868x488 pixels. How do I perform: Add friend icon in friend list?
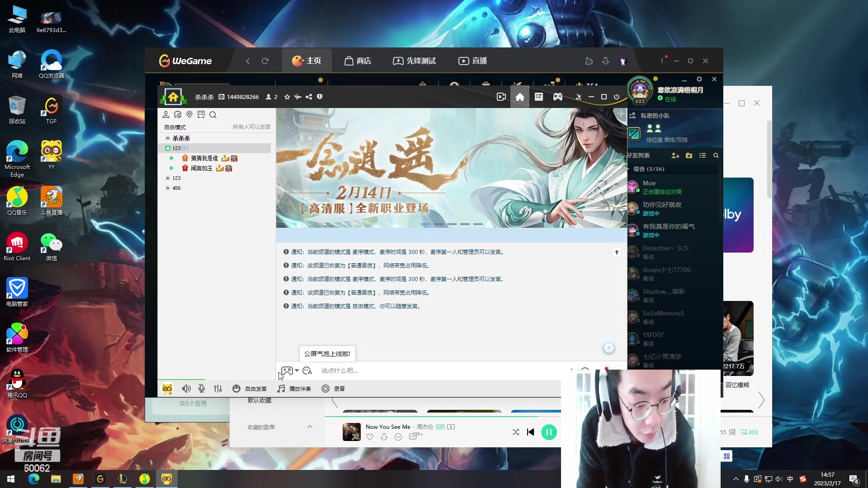click(675, 155)
